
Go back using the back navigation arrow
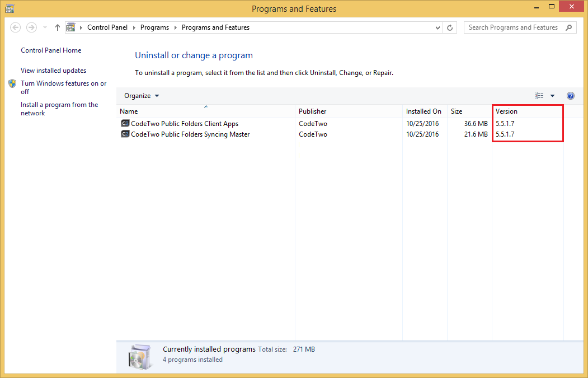point(15,27)
